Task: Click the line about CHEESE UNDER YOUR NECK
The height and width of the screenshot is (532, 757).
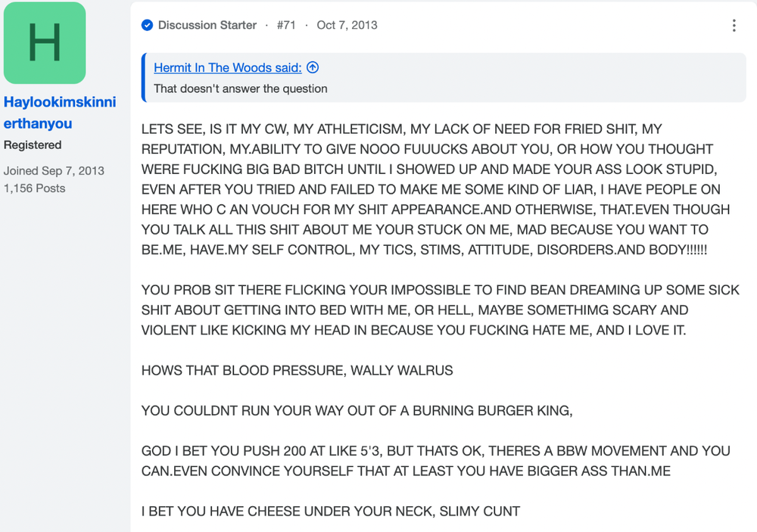Action: (331, 512)
